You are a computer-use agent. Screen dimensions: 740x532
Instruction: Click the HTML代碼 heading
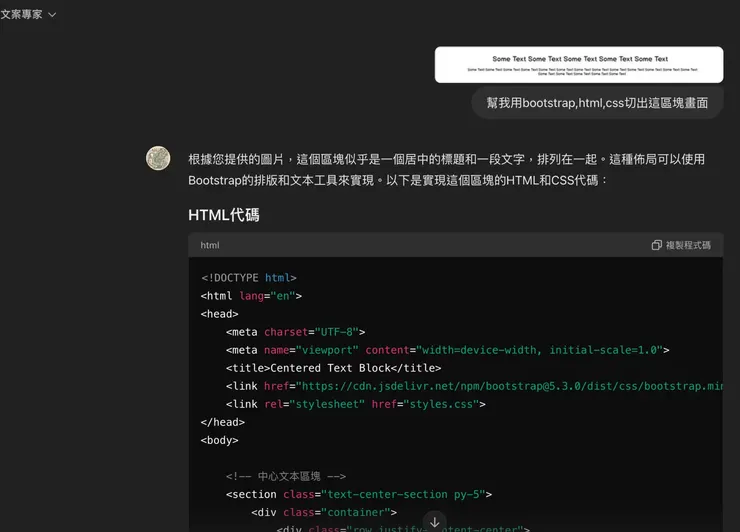(x=224, y=215)
